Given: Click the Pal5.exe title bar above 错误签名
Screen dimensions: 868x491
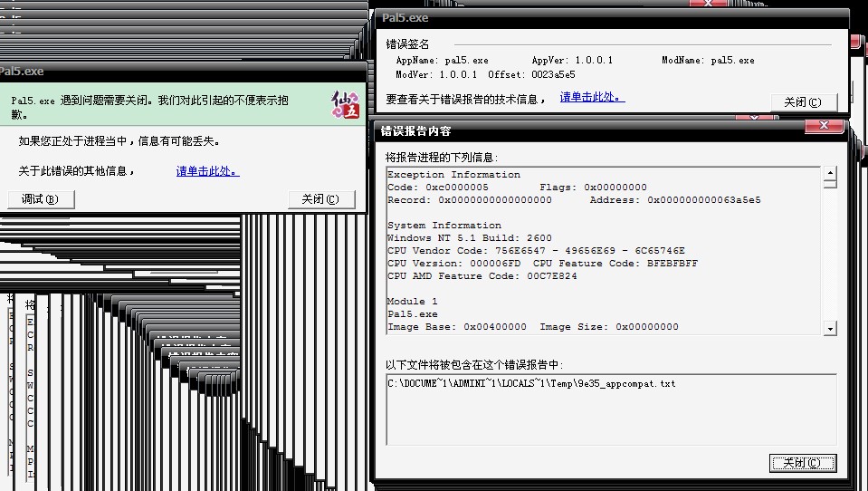Looking at the screenshot, I should (x=543, y=17).
